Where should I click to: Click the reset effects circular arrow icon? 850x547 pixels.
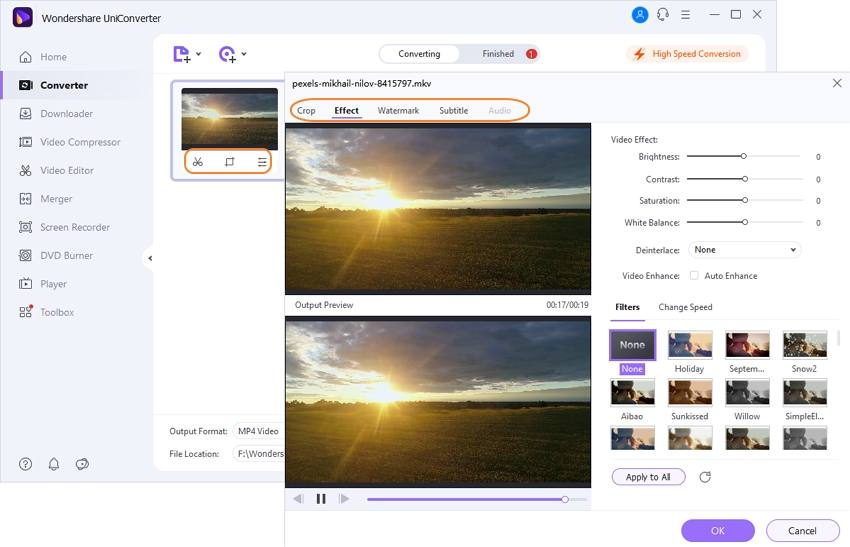[705, 477]
